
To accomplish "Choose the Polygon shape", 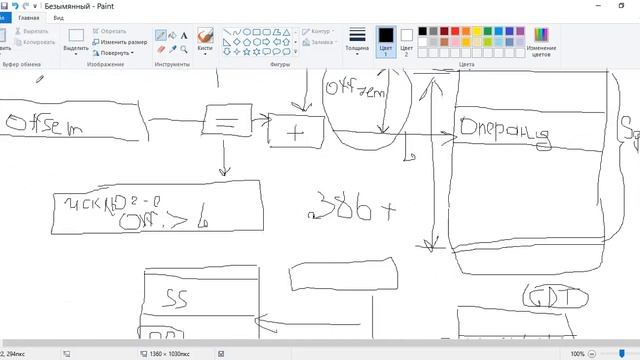I will click(277, 32).
